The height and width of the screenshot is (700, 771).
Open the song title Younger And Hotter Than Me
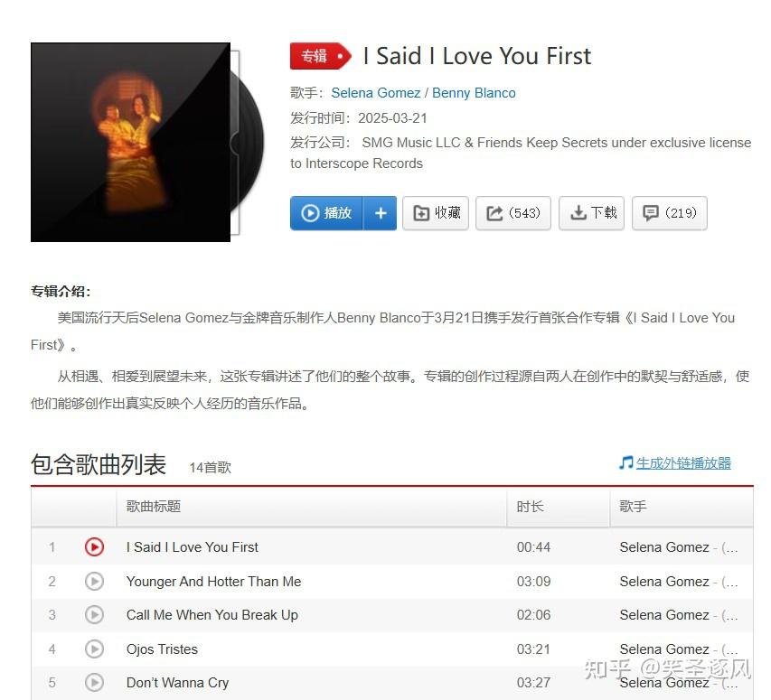(x=213, y=581)
